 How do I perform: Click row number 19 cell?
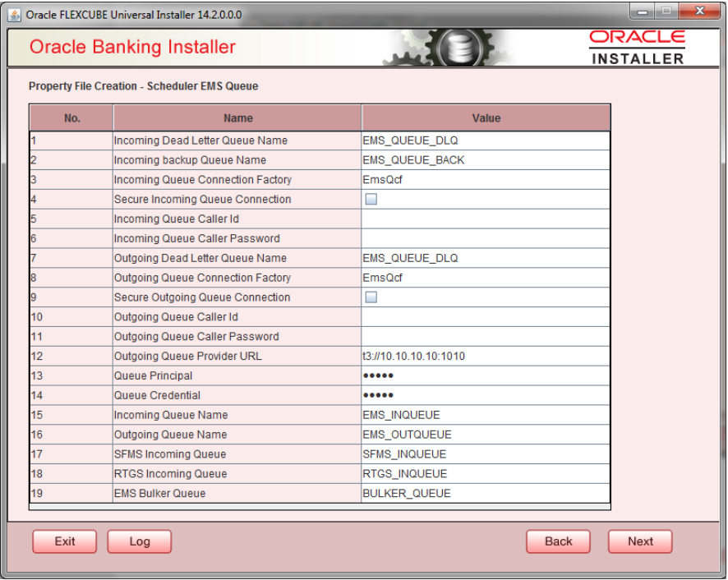coord(71,493)
